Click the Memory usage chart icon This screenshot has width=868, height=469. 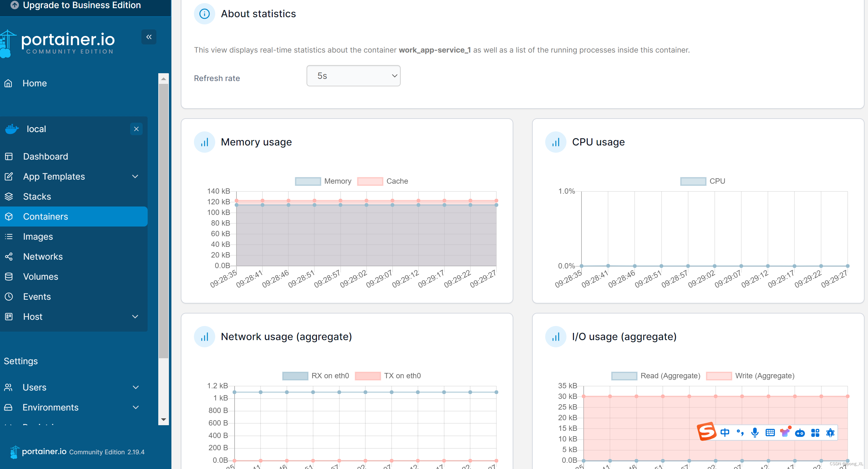(204, 141)
